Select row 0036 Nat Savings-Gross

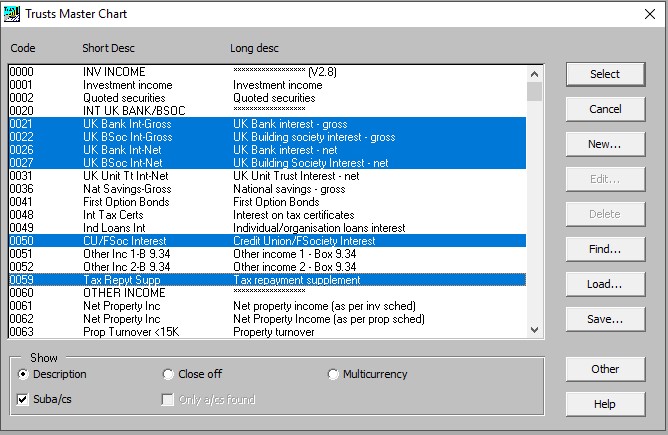click(268, 189)
